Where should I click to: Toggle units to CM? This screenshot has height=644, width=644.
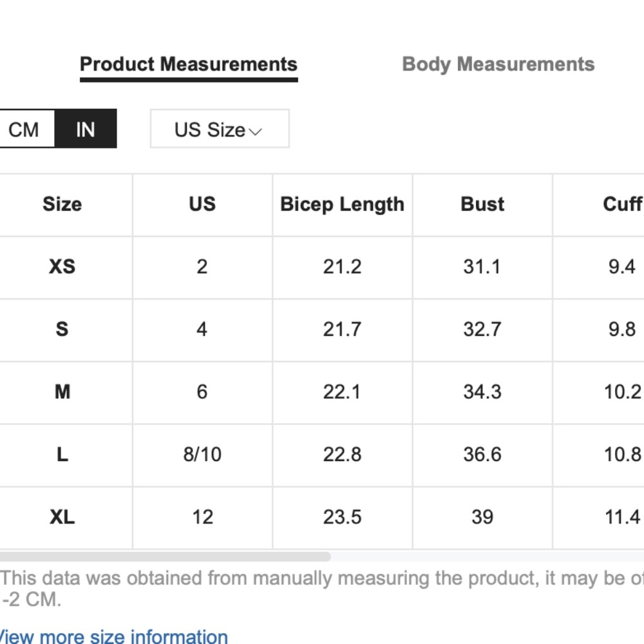coord(24,129)
